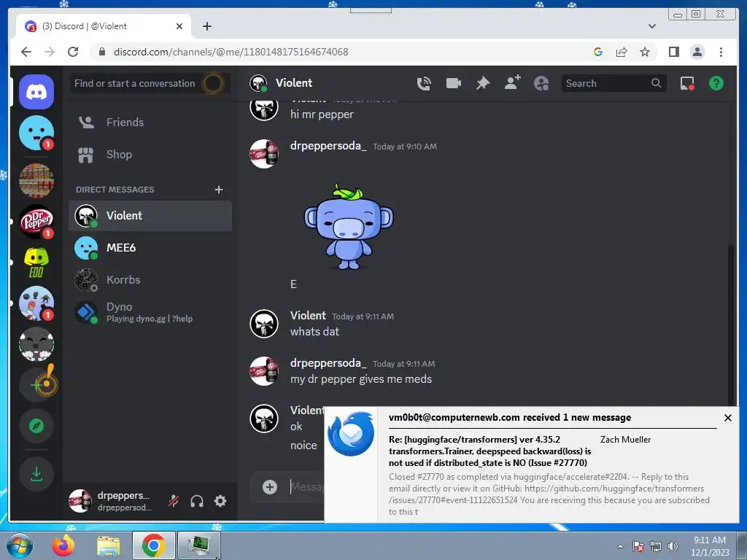Start a video call with Violent

pos(453,83)
